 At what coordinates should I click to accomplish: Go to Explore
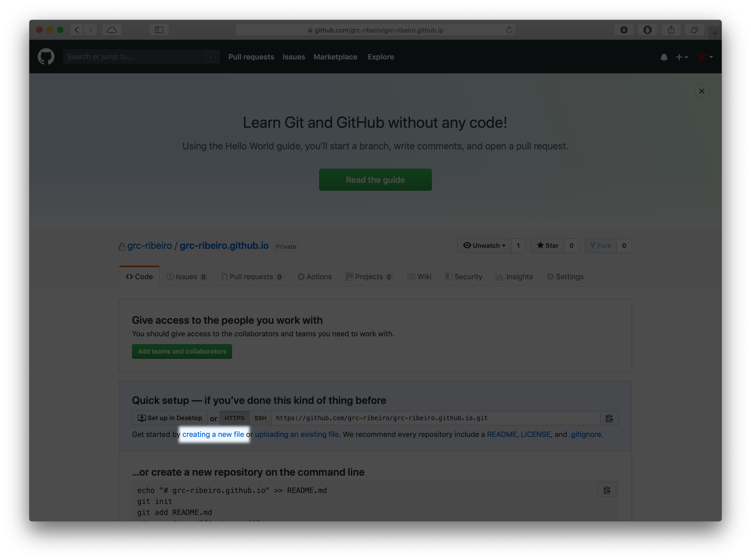[380, 57]
